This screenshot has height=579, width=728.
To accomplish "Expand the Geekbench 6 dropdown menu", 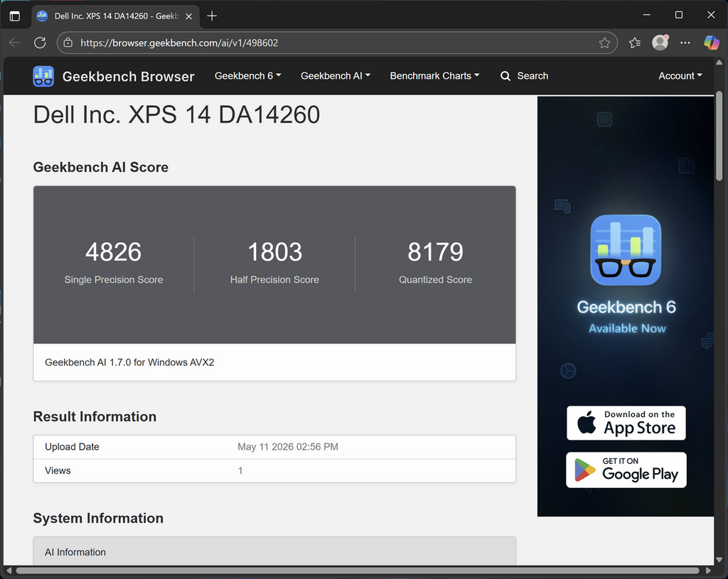I will pyautogui.click(x=247, y=75).
